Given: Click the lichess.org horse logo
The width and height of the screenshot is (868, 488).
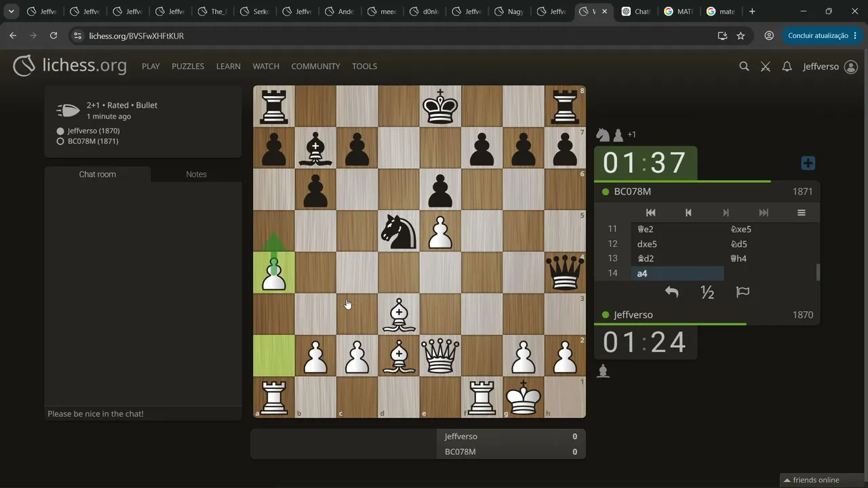Looking at the screenshot, I should tap(24, 66).
